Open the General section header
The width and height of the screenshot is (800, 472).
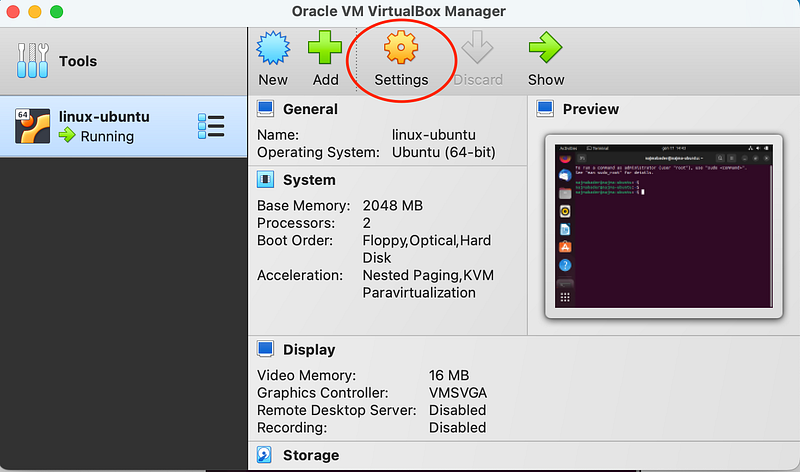click(x=310, y=109)
